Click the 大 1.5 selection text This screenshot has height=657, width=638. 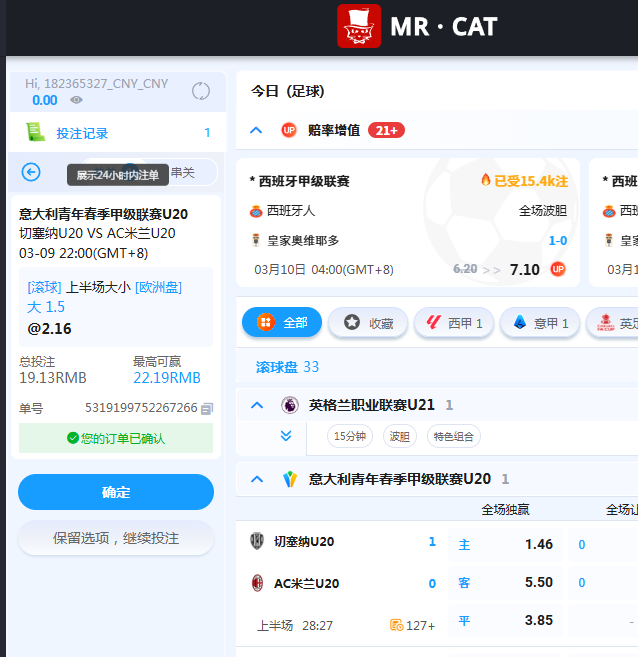pos(46,307)
